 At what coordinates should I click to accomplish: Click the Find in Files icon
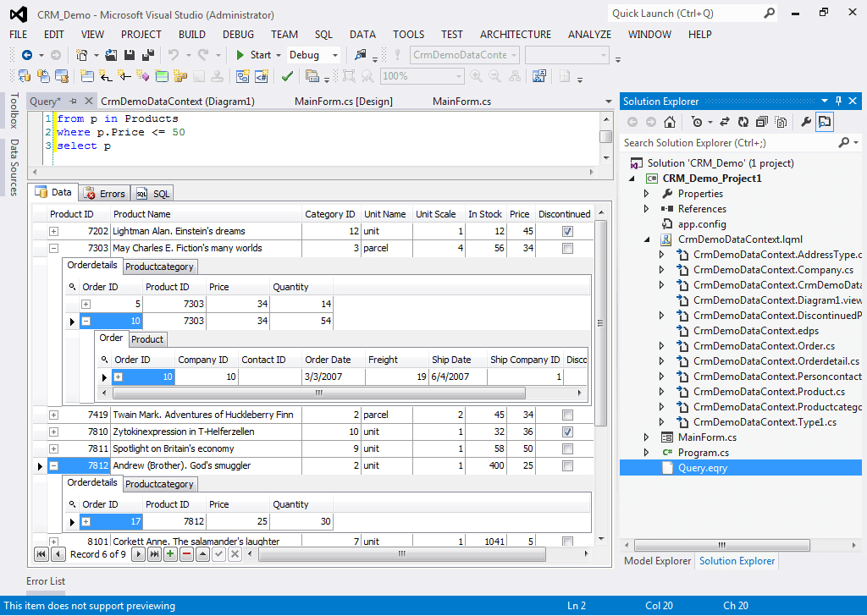(x=361, y=55)
